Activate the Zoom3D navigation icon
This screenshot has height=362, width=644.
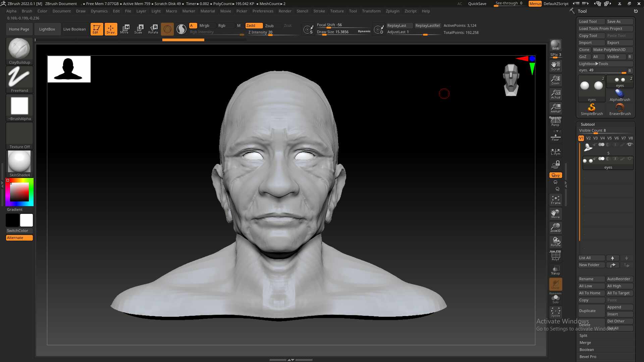click(x=555, y=227)
